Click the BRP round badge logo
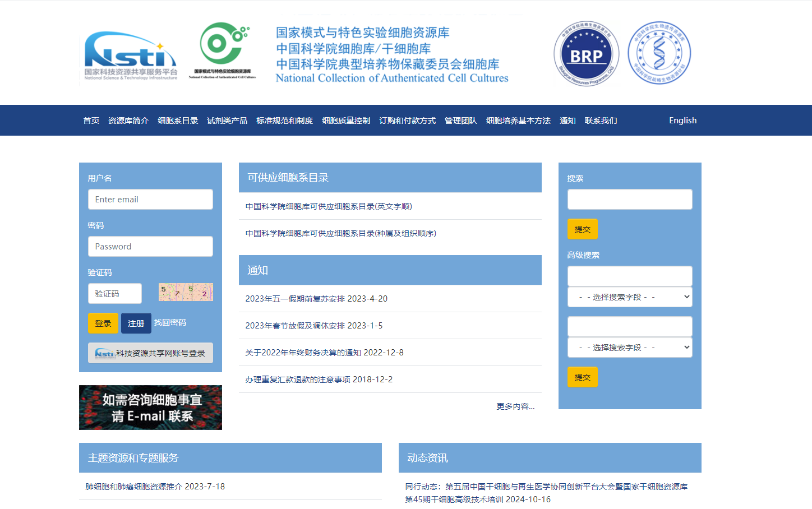Screen dimensions: 812x509 pyautogui.click(x=586, y=54)
